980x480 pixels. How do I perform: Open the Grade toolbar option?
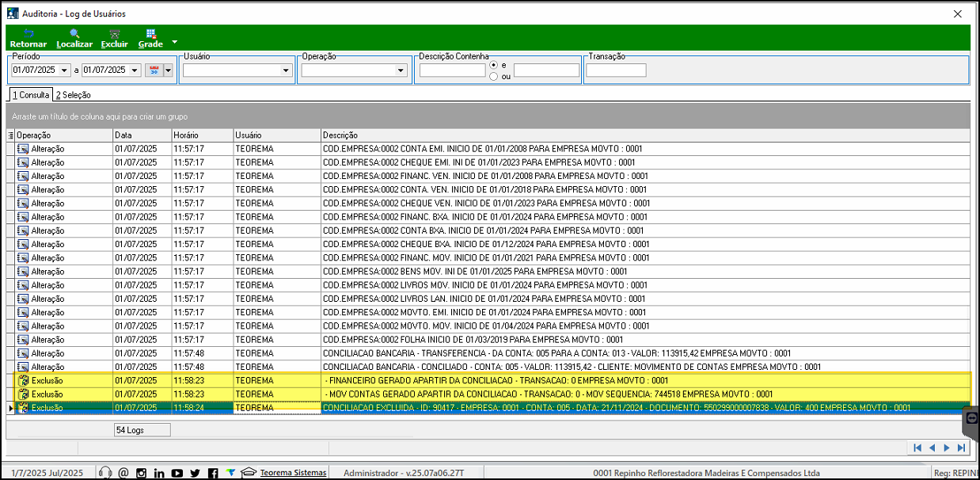pyautogui.click(x=150, y=38)
